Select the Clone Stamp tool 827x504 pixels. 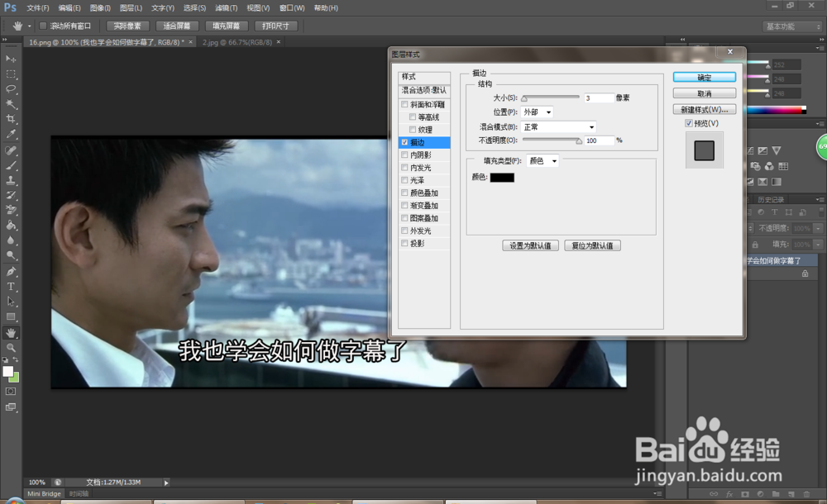click(11, 180)
